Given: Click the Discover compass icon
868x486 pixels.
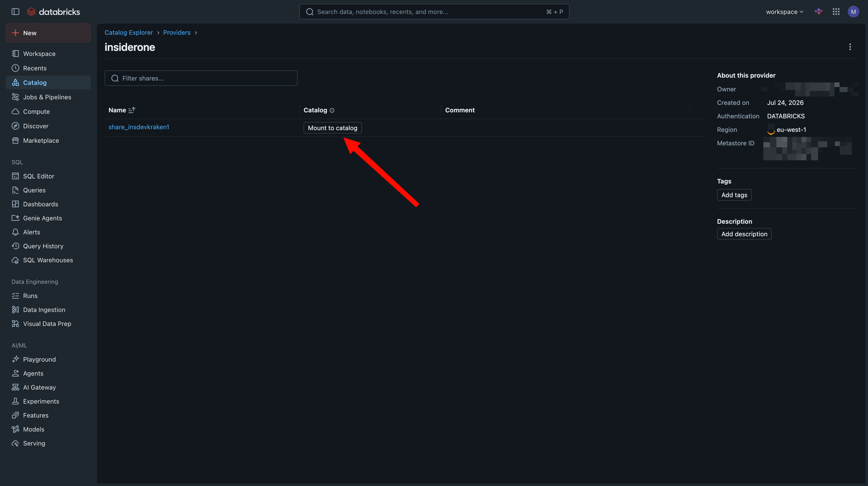Looking at the screenshot, I should [15, 126].
